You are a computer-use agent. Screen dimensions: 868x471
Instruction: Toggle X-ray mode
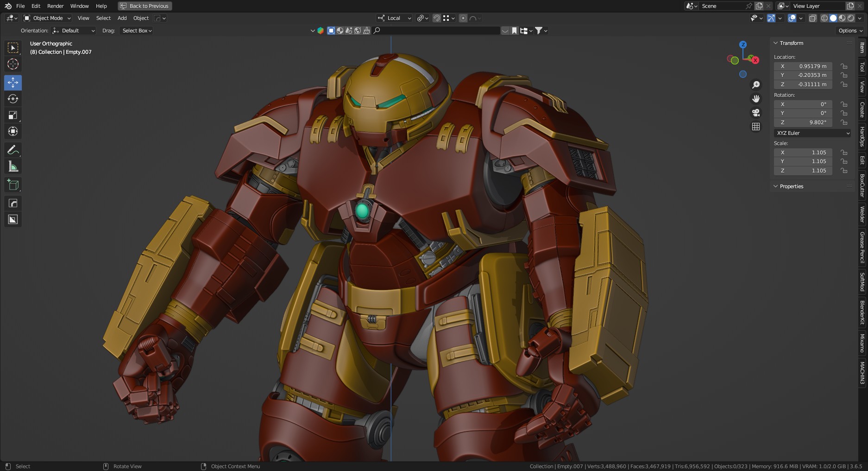pos(813,18)
